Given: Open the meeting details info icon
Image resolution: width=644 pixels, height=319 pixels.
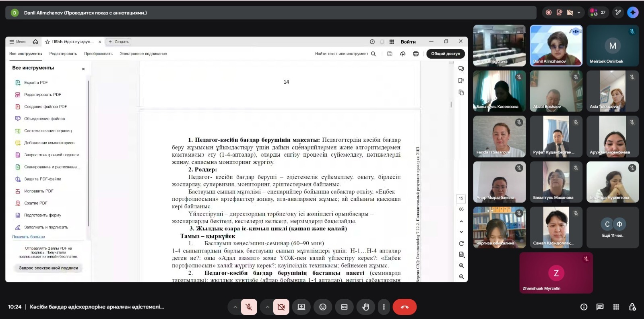Looking at the screenshot, I should point(584,307).
